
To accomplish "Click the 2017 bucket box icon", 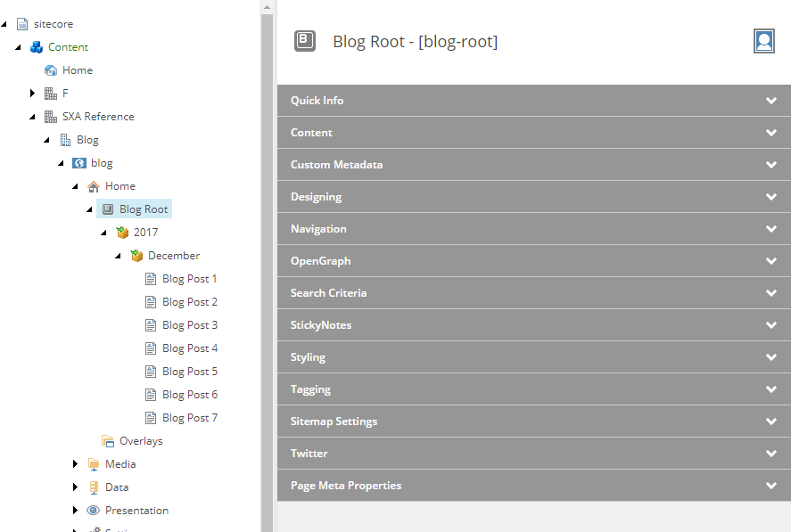I will 122,233.
